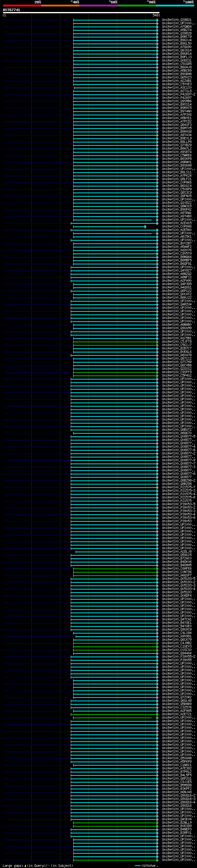Viewport: 197px width, 868px height.
Task: Select the query identifier AV767741
Action: (x=11, y=10)
